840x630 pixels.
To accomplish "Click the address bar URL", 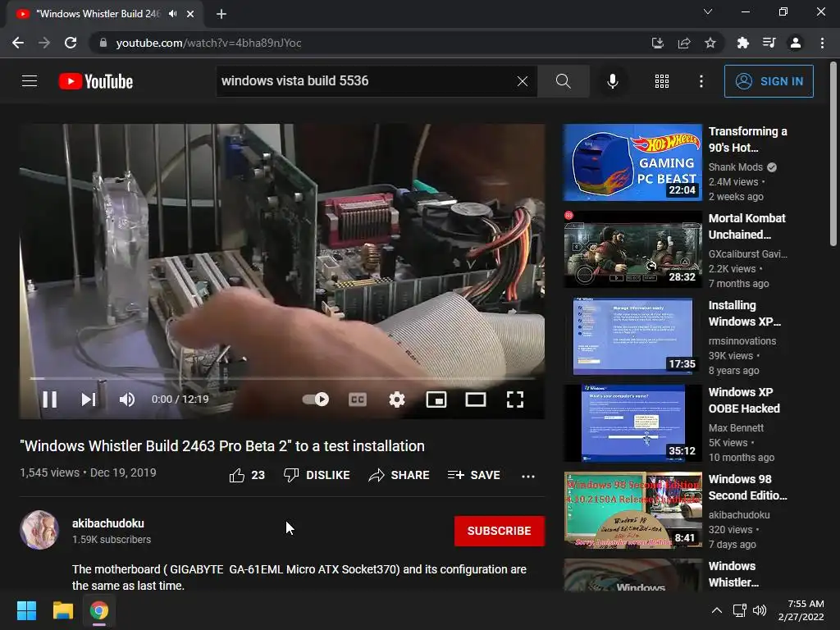I will click(209, 43).
